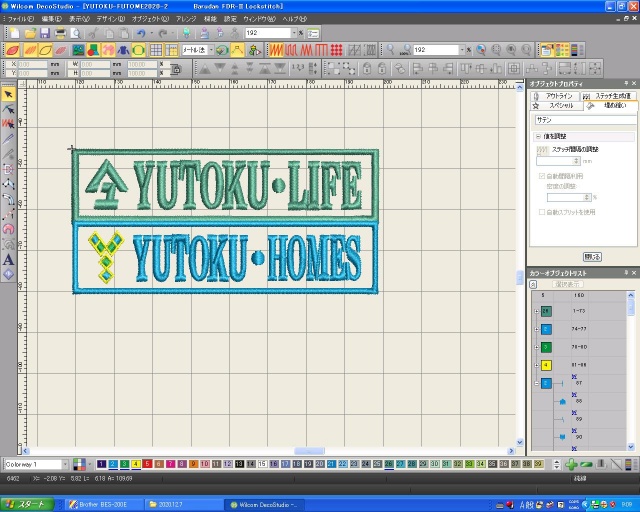This screenshot has width=640, height=512.
Task: Click the horizontal canvas scrollbar thumb
Action: pyautogui.click(x=309, y=451)
